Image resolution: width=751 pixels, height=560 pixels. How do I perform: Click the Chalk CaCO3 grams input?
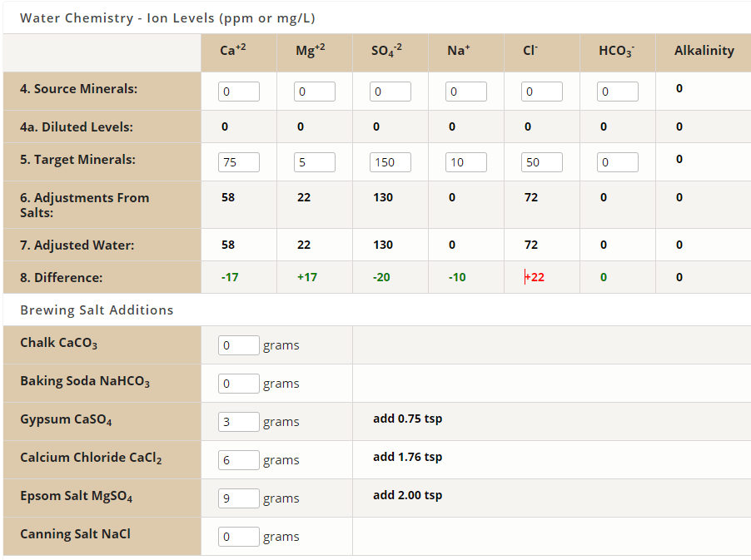(x=239, y=344)
